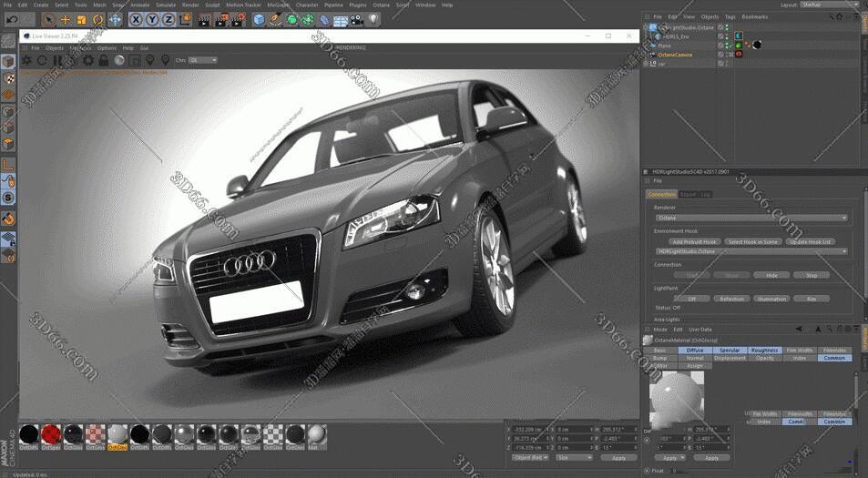Select the red OctSpec material swatch

(x=51, y=434)
